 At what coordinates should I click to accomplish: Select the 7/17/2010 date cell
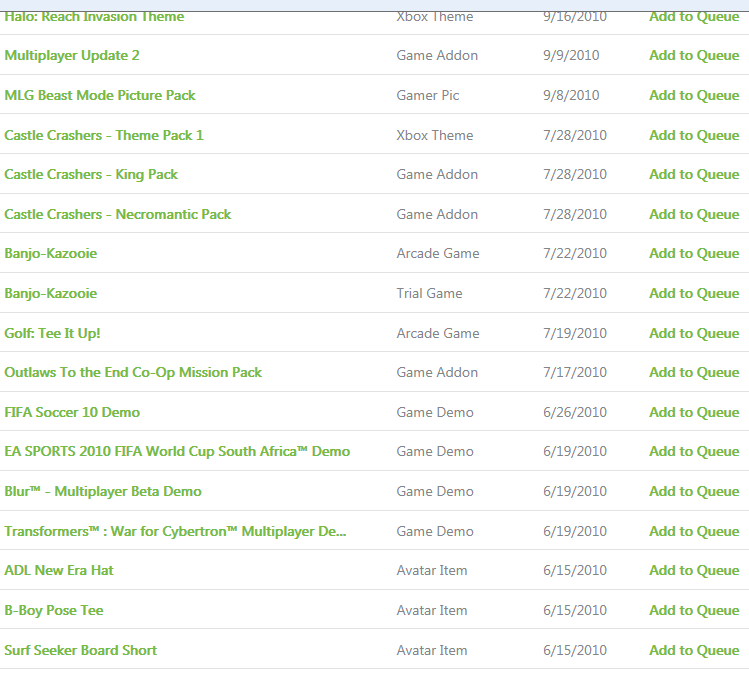(x=575, y=373)
